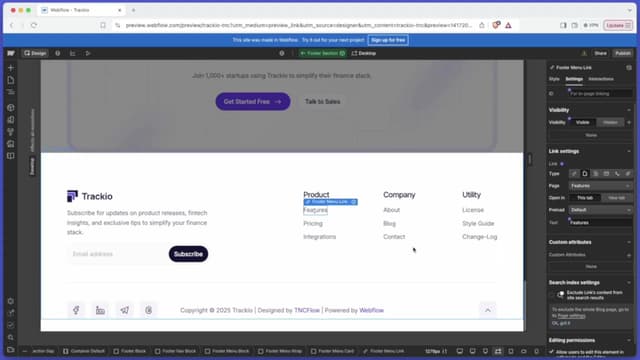Collapse the Link settings section
Screen dimensions: 640x360
(629, 151)
